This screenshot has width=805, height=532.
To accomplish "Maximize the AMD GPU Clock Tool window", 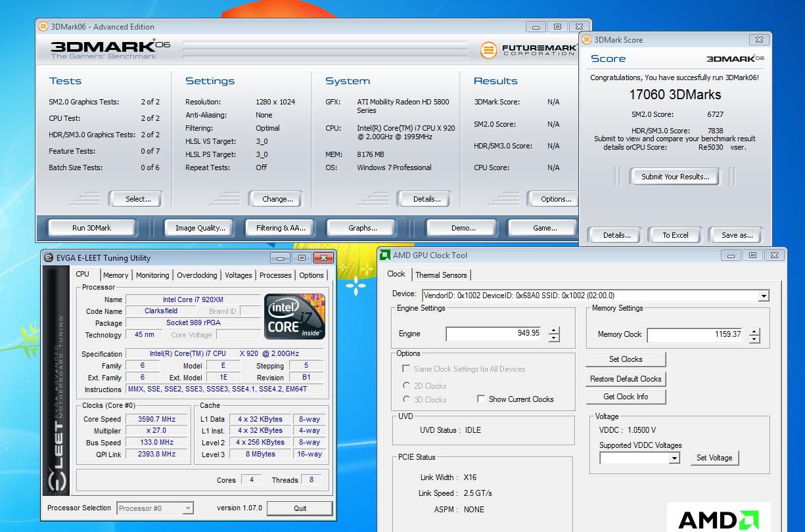I will tap(752, 255).
